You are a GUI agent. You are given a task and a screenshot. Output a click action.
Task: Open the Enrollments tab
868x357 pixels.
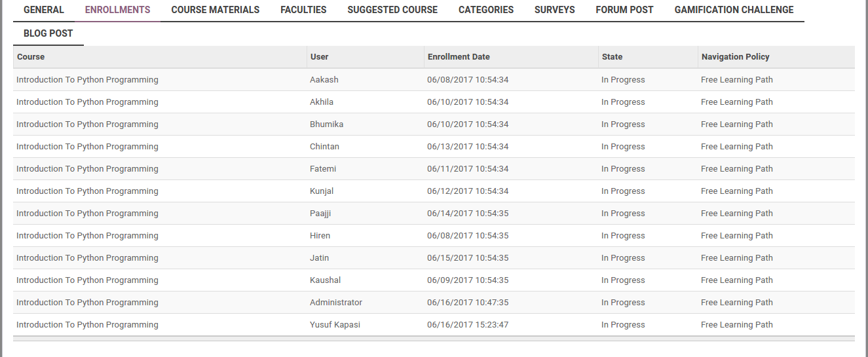[118, 10]
